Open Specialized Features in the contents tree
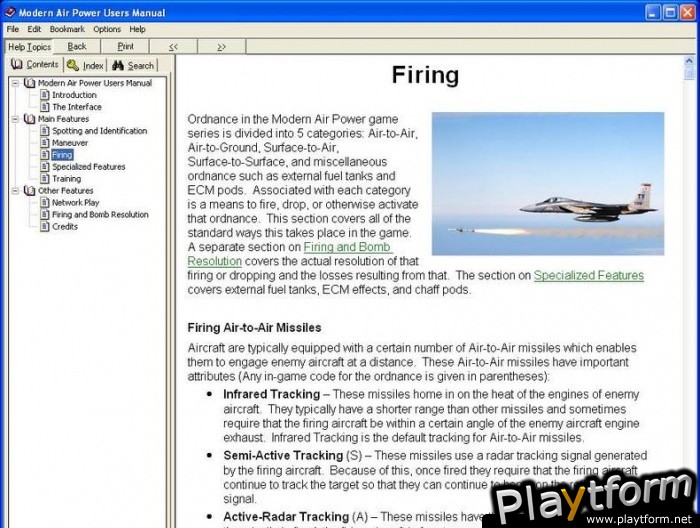Screen dimensions: 700x528 (x=88, y=166)
